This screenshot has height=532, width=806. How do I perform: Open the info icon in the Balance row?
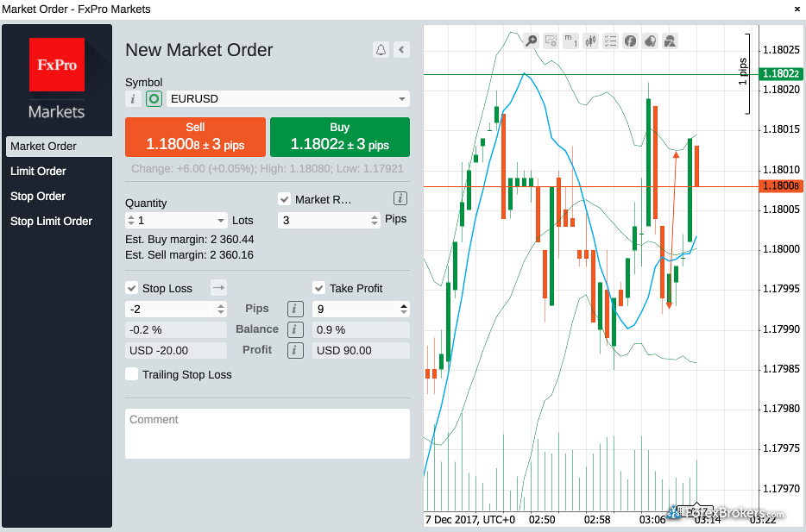point(295,329)
